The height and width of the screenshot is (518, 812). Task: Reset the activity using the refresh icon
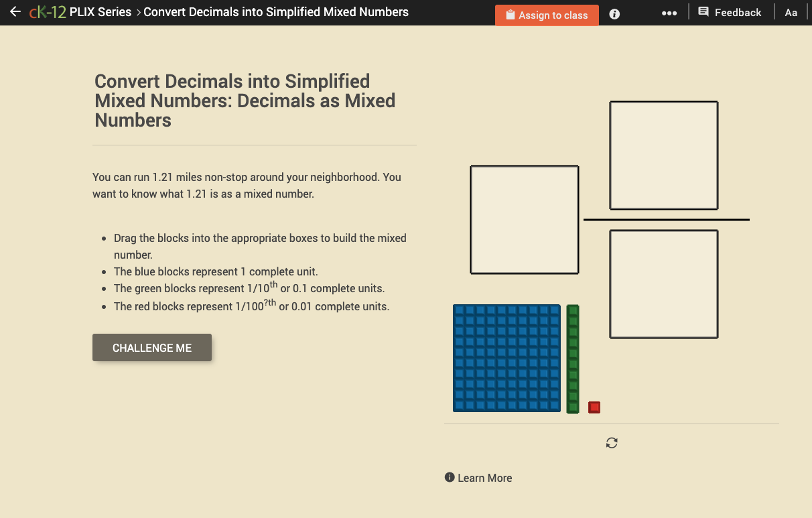pyautogui.click(x=611, y=442)
